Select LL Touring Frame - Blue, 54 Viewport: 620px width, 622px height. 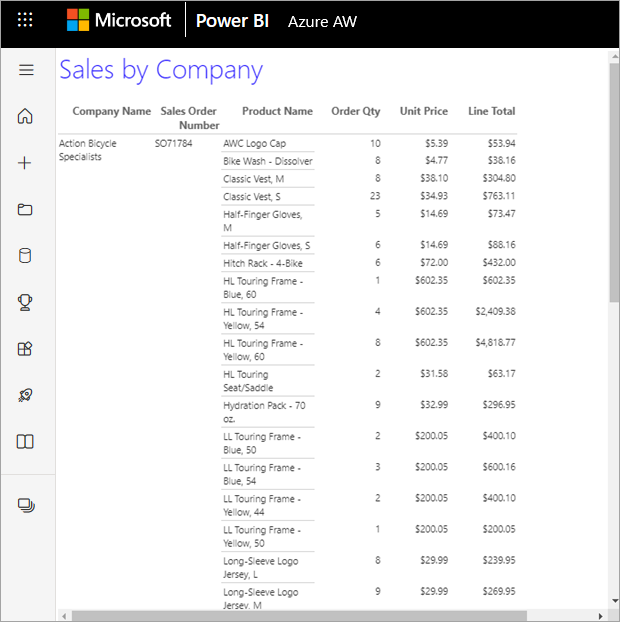(x=262, y=474)
